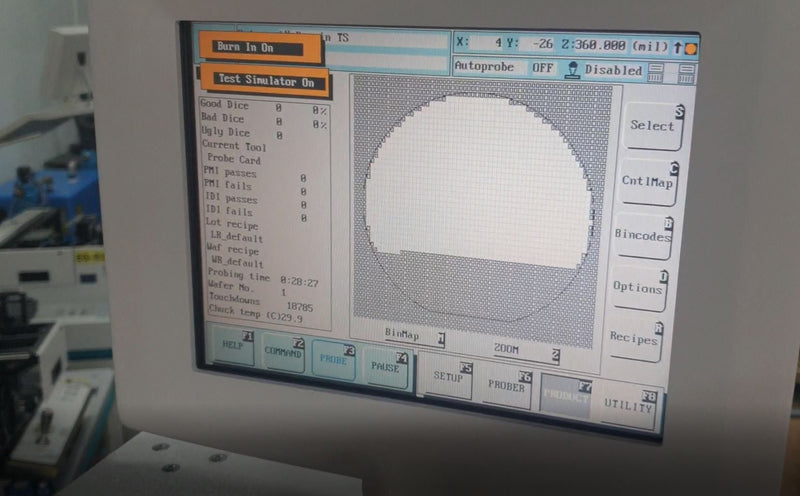Open Bincodes from the side panel
Screen dimensions: 800x496
(x=643, y=236)
